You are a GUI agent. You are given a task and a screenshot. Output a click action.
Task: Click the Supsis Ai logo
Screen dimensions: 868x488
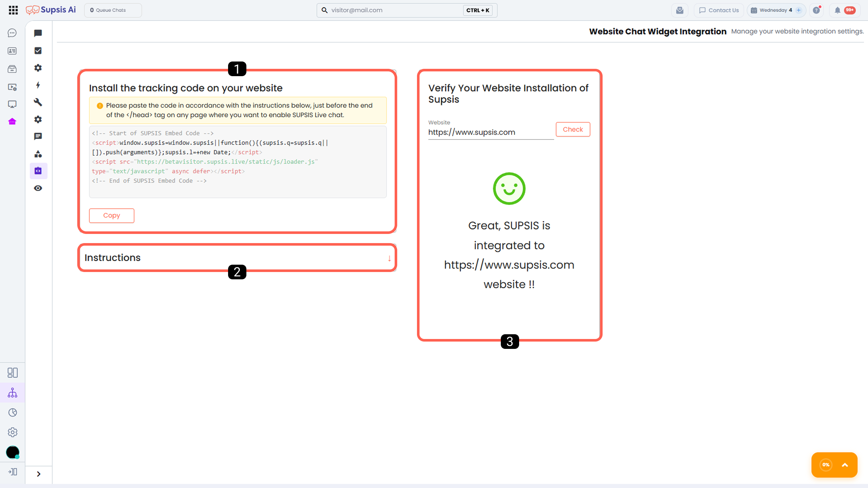pos(51,10)
